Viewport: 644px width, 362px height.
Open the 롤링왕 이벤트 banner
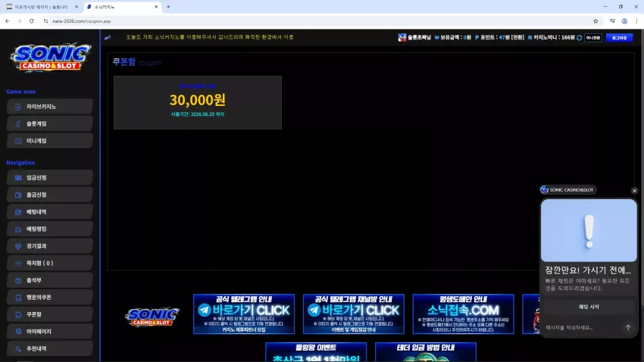[x=316, y=352]
